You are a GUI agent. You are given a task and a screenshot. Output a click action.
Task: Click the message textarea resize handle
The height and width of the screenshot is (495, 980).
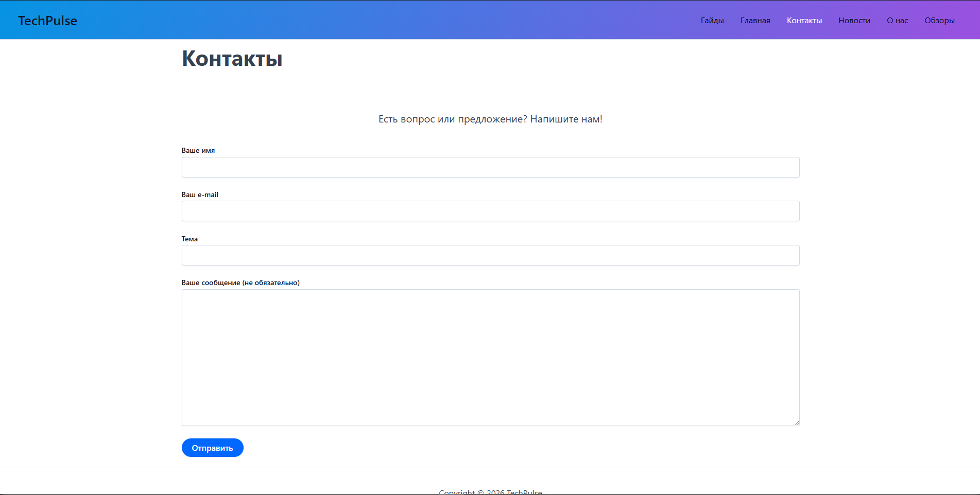pyautogui.click(x=796, y=422)
